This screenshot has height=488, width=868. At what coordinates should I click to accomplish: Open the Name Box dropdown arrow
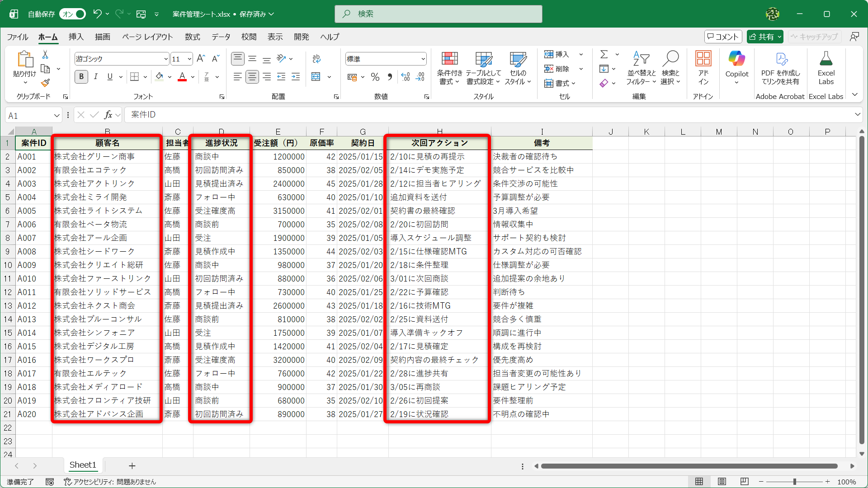(57, 116)
